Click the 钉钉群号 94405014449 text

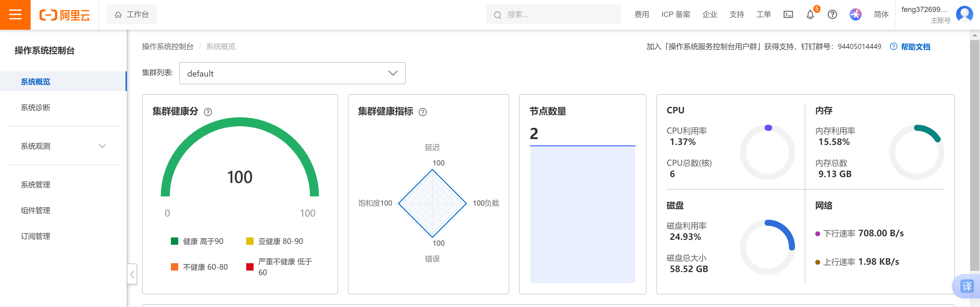coord(841,46)
